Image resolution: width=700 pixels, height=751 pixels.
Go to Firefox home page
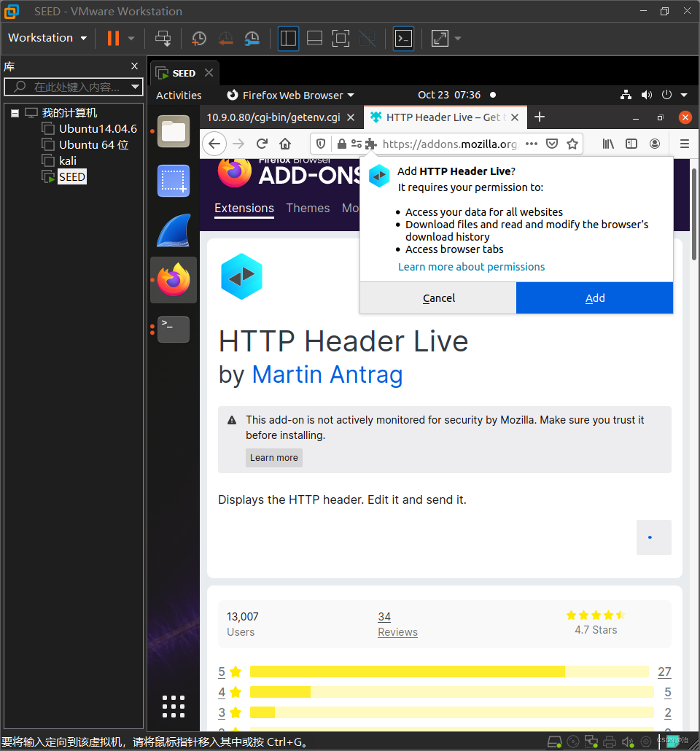285,144
